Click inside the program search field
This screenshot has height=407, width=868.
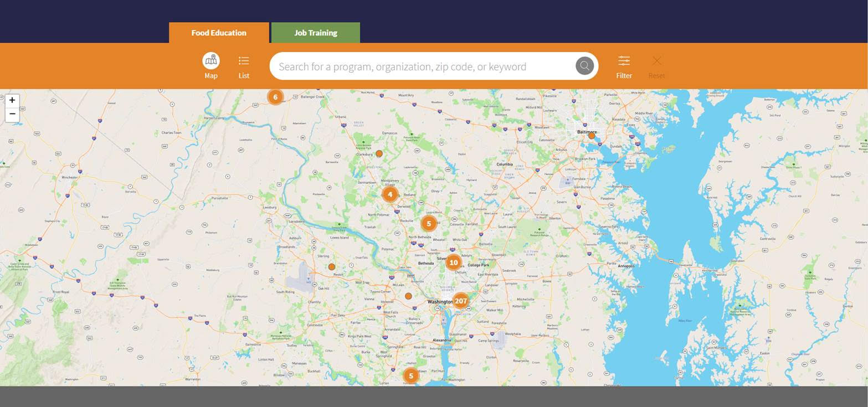tap(421, 66)
